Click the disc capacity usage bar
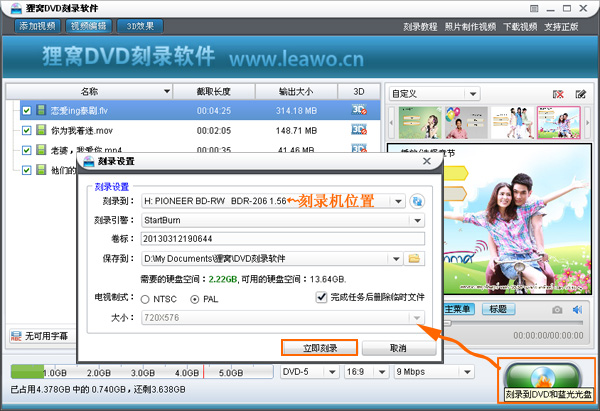 click(142, 372)
